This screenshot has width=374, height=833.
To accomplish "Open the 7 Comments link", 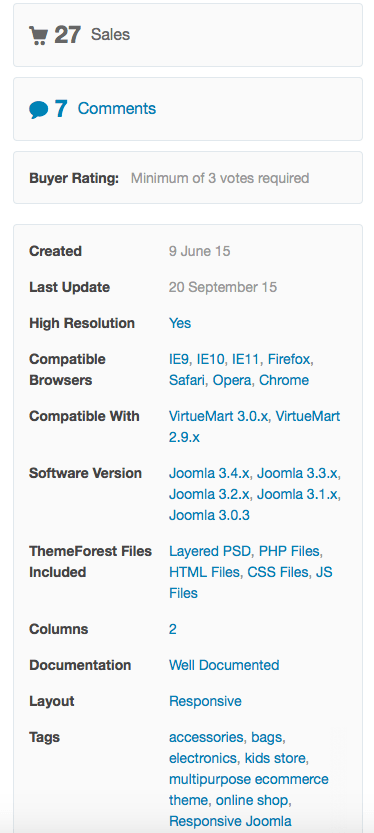I will (105, 108).
